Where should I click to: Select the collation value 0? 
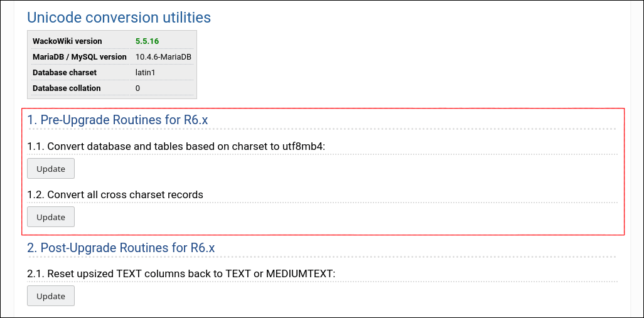pyautogui.click(x=137, y=88)
